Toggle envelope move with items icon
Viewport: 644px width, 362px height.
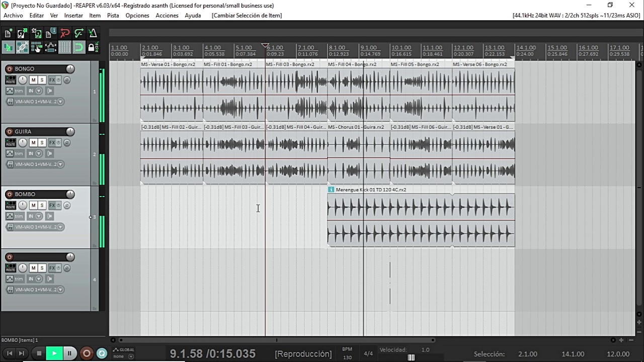(x=50, y=48)
